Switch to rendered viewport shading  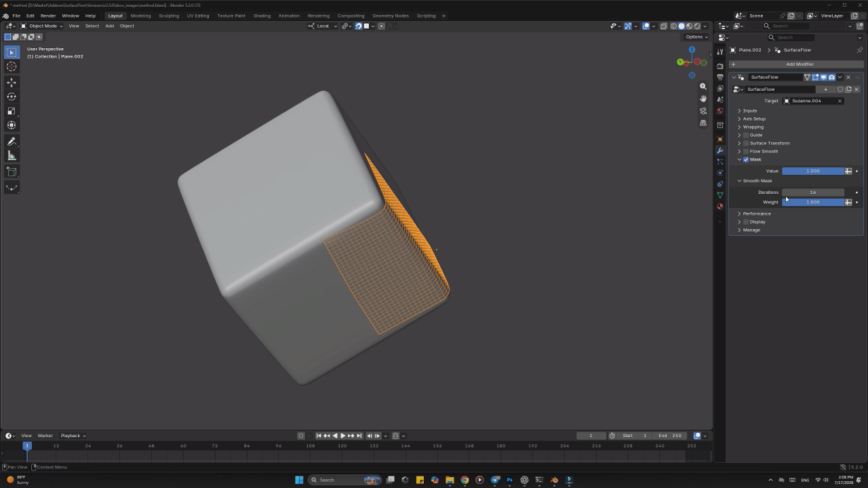coord(697,26)
